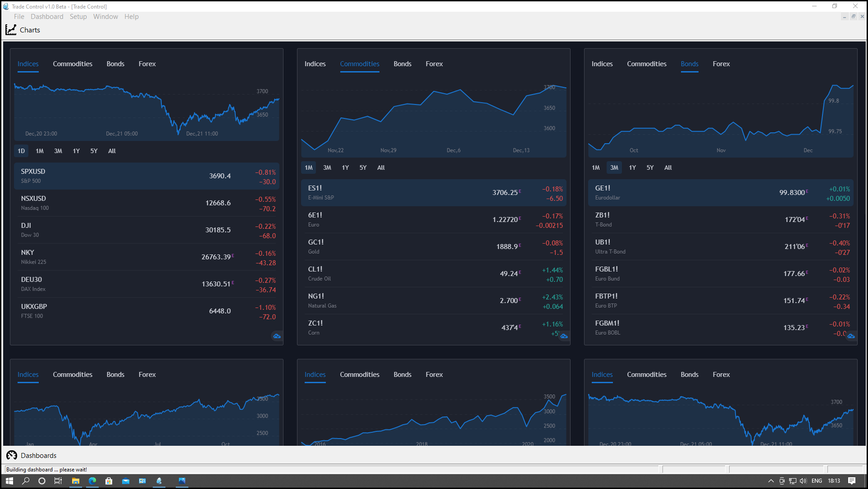The width and height of the screenshot is (868, 489).
Task: Show hidden tray icons chevron
Action: point(771,481)
